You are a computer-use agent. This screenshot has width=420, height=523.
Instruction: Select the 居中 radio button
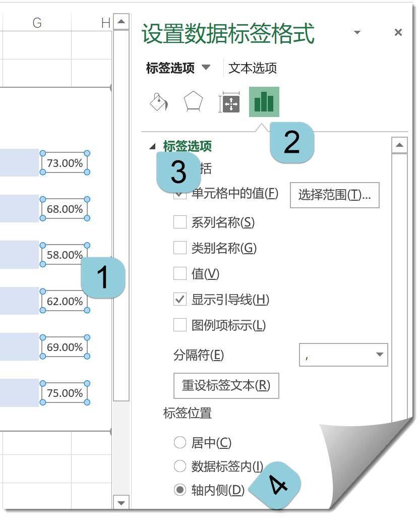179,442
